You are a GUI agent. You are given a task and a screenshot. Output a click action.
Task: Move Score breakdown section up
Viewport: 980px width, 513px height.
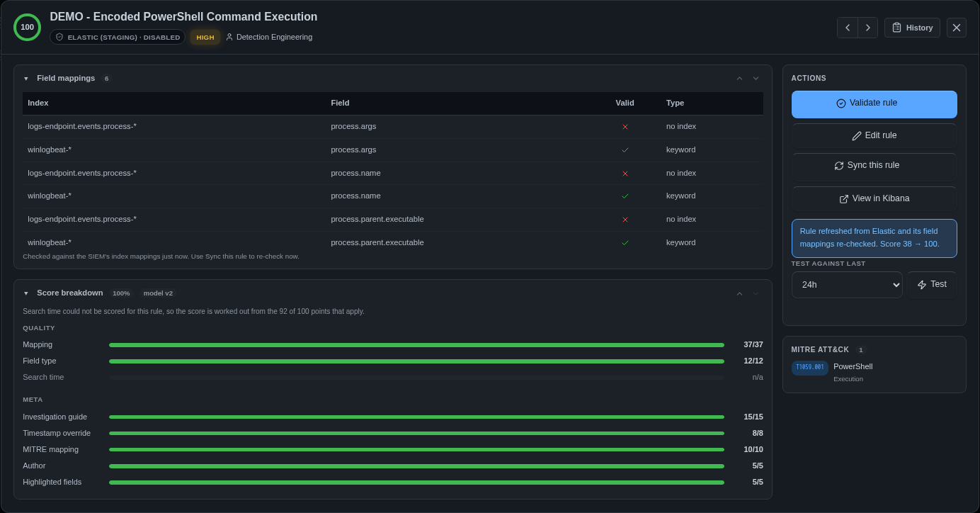pyautogui.click(x=739, y=293)
